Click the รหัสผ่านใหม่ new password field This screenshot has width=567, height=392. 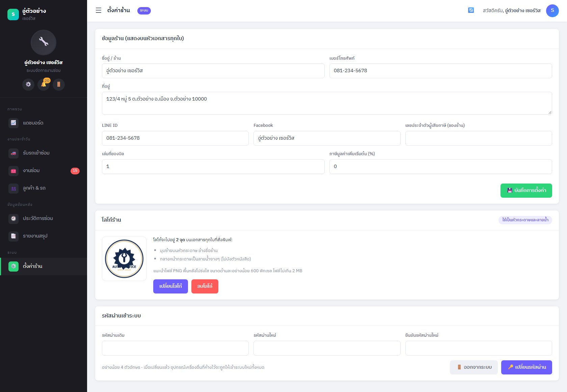tap(327, 348)
